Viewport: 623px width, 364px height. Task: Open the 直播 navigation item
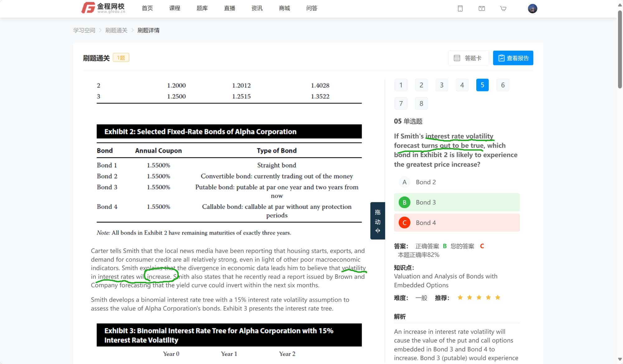point(229,8)
